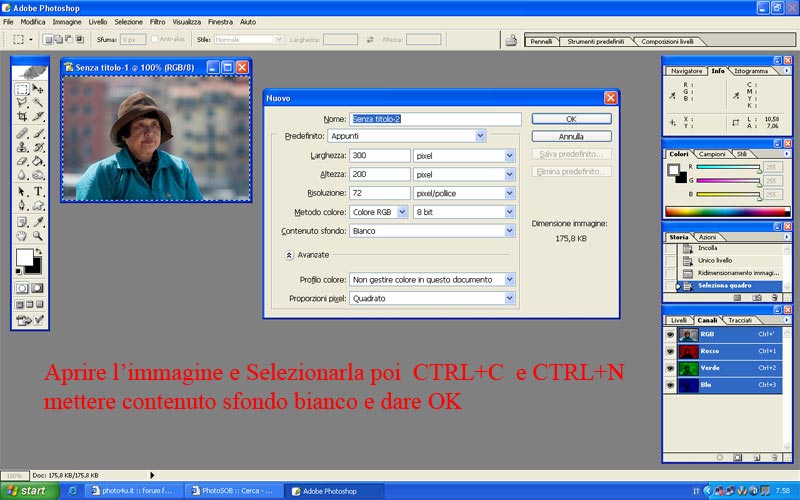Screen dimensions: 800x500
Task: Switch to the Campioni tab
Action: (712, 154)
